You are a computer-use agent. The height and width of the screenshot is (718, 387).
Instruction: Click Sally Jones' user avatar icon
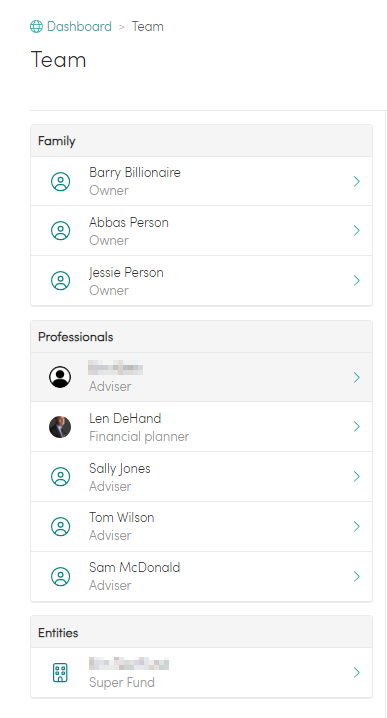point(60,477)
